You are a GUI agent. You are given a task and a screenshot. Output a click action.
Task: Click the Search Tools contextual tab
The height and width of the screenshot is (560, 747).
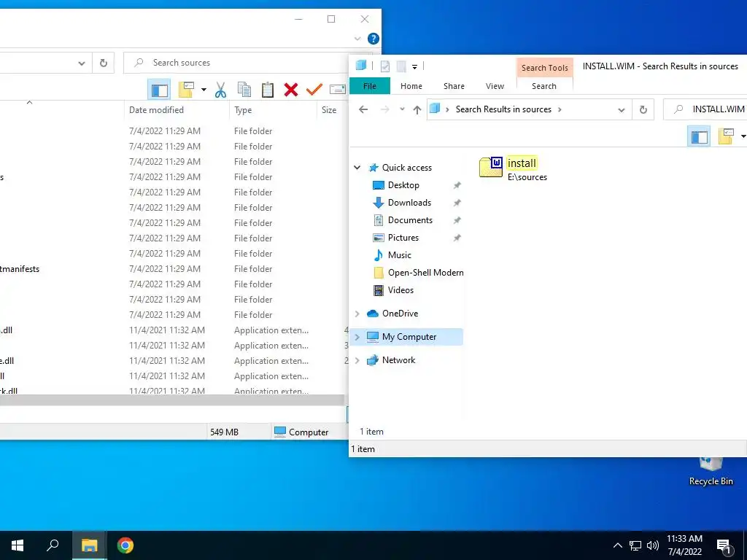pos(544,68)
